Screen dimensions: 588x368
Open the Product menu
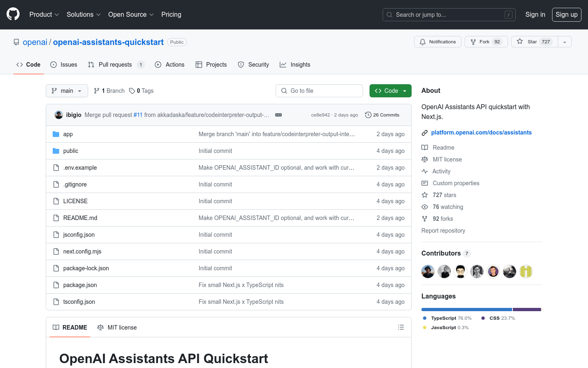[x=44, y=14]
